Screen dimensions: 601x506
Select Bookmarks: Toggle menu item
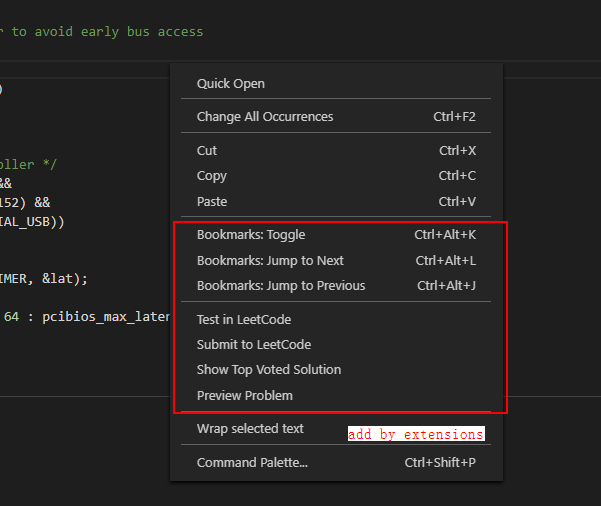[336, 235]
